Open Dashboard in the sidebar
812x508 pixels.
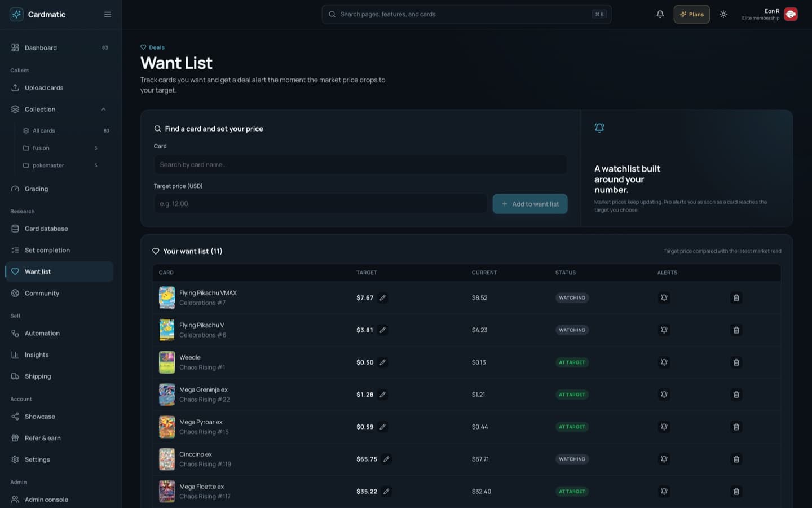click(x=59, y=48)
